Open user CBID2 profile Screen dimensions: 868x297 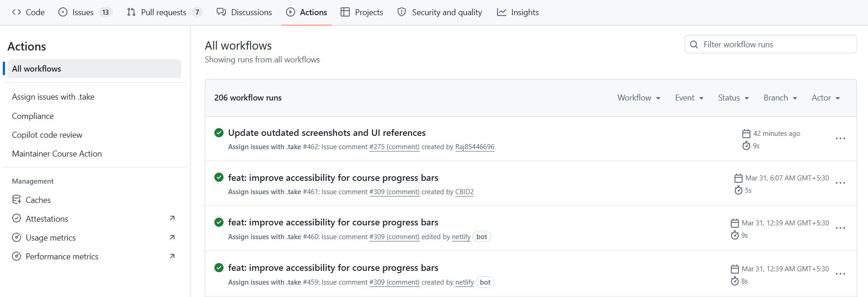[465, 192]
